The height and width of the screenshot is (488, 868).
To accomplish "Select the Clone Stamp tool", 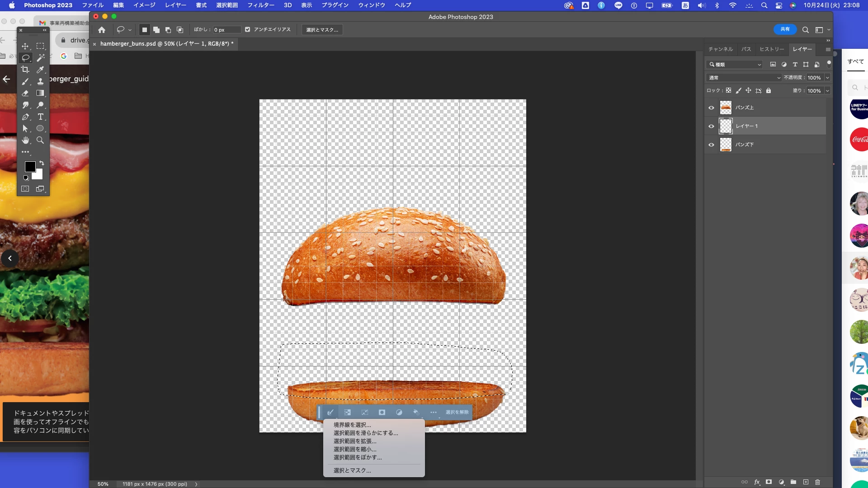I will pyautogui.click(x=40, y=81).
